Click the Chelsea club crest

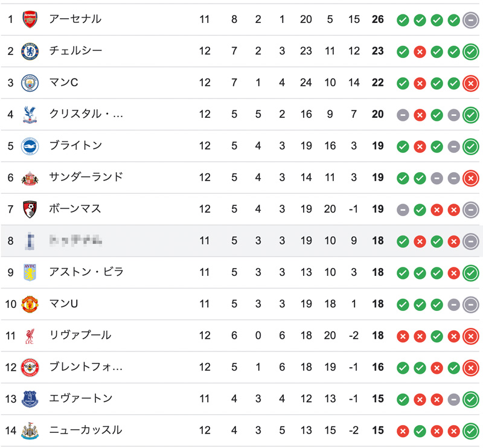[x=30, y=51]
